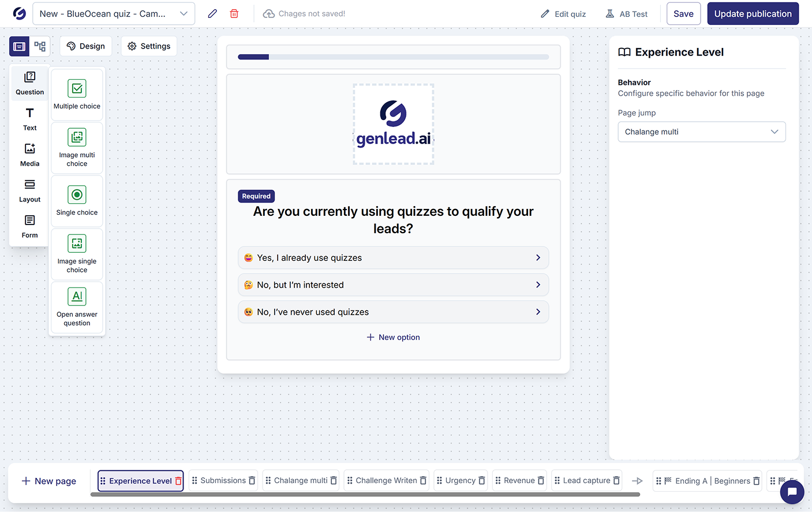Switch to the page editor view
This screenshot has height=512, width=812.
19,46
